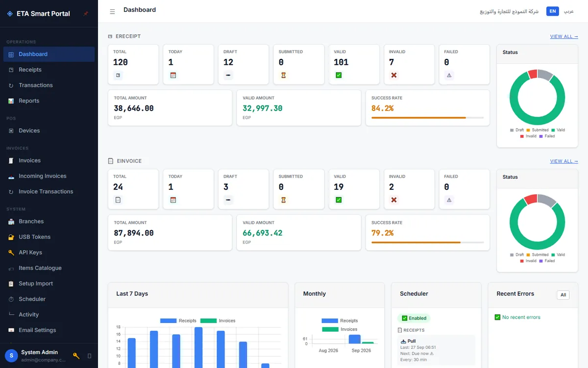Viewport: 588px width, 368px height.
Task: Click the Valid Amount value 66,693.42
Action: [x=263, y=233]
